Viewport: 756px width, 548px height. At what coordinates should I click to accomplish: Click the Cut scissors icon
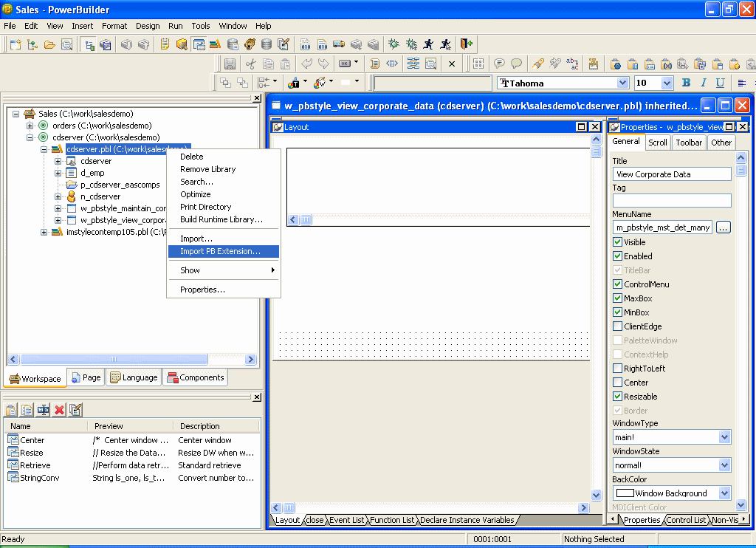[251, 64]
